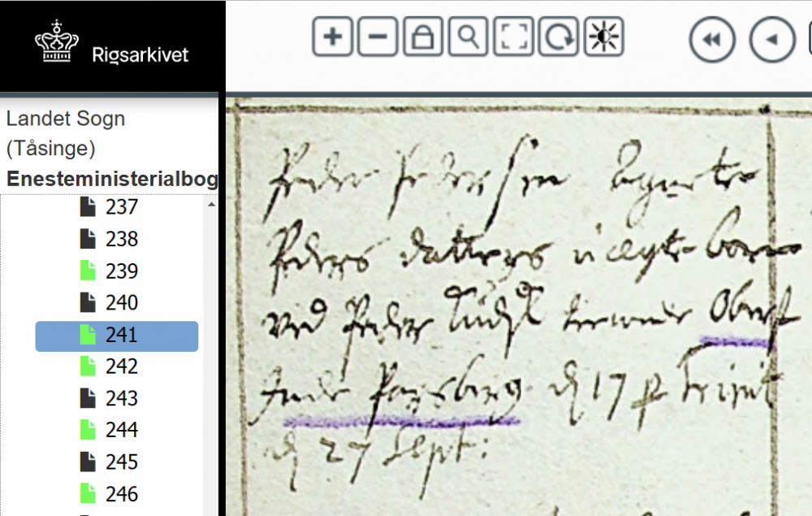The height and width of the screenshot is (516, 812).
Task: Select page 240 entry
Action: (110, 302)
